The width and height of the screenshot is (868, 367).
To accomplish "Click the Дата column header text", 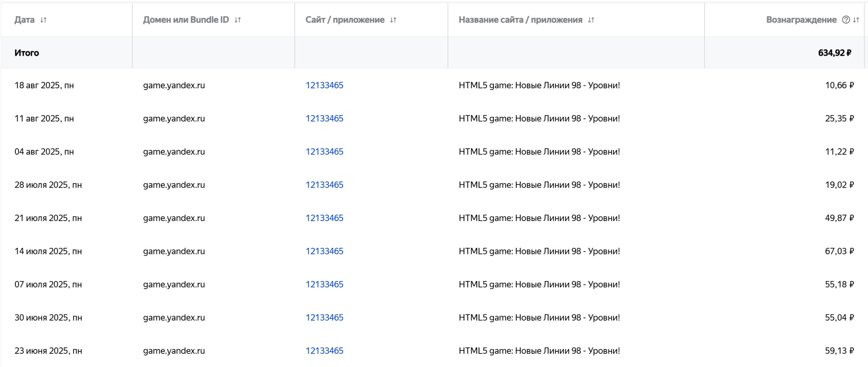I will click(x=24, y=20).
